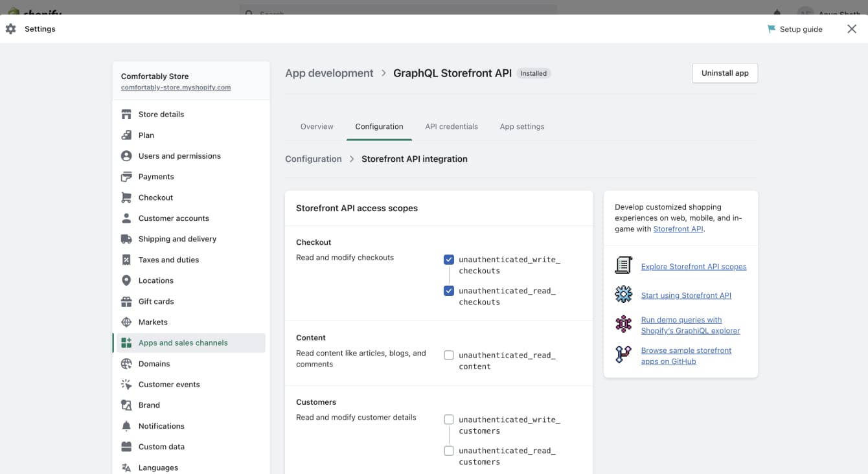Click the Markets globe icon
Image resolution: width=868 pixels, height=474 pixels.
[x=125, y=321]
